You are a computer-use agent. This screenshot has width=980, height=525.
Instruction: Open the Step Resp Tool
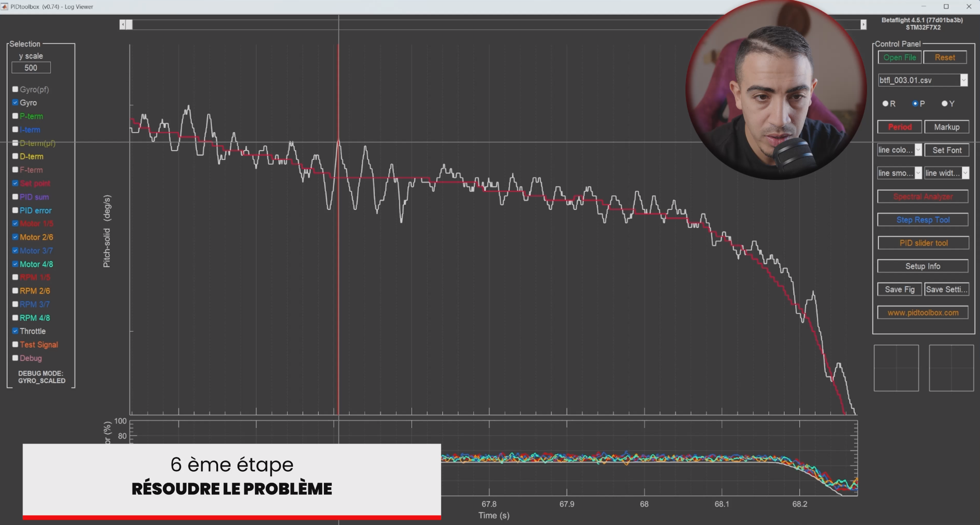(922, 220)
